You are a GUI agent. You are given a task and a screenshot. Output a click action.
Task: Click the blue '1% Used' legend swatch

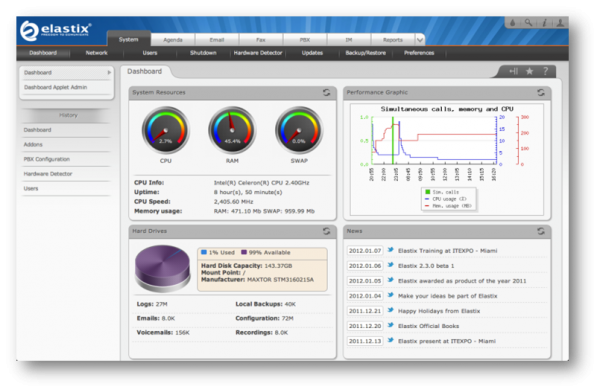click(x=204, y=252)
